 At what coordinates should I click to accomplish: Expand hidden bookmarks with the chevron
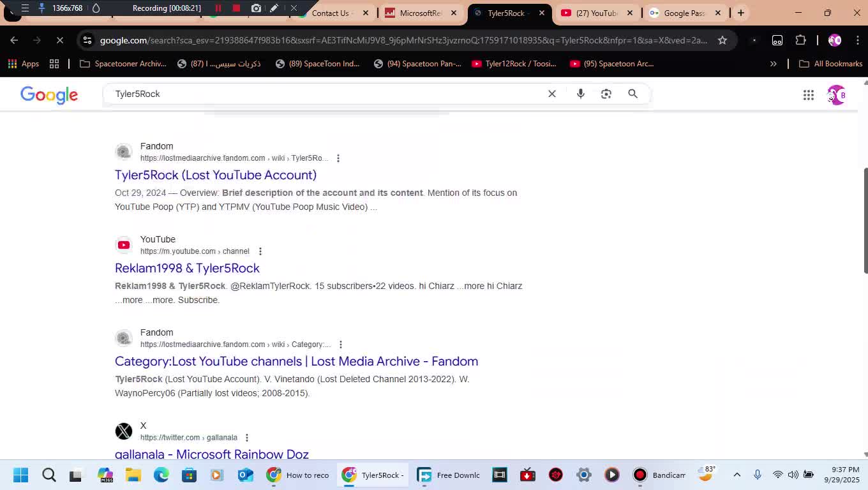[773, 63]
